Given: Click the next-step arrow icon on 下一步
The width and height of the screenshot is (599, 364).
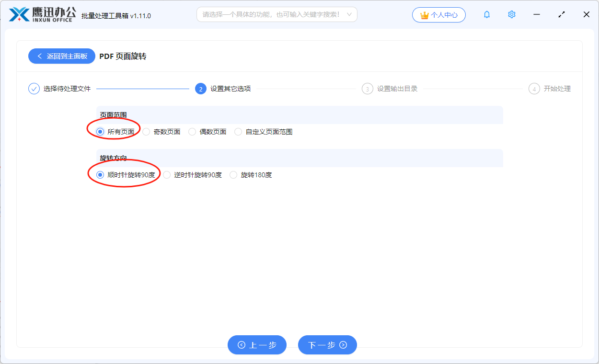Looking at the screenshot, I should pyautogui.click(x=343, y=345).
